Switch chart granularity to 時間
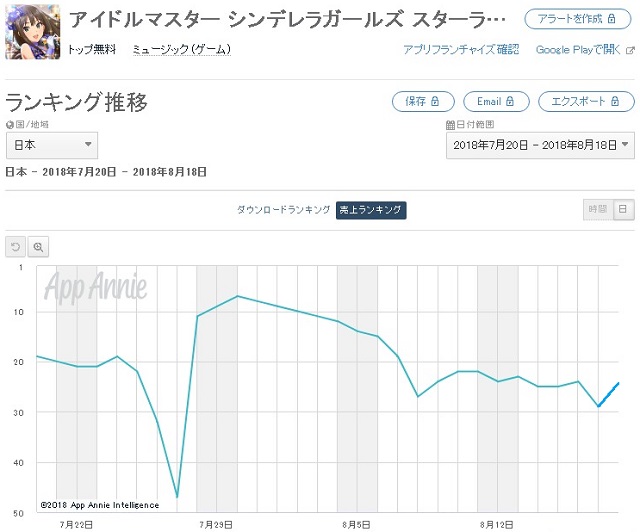 click(x=598, y=209)
